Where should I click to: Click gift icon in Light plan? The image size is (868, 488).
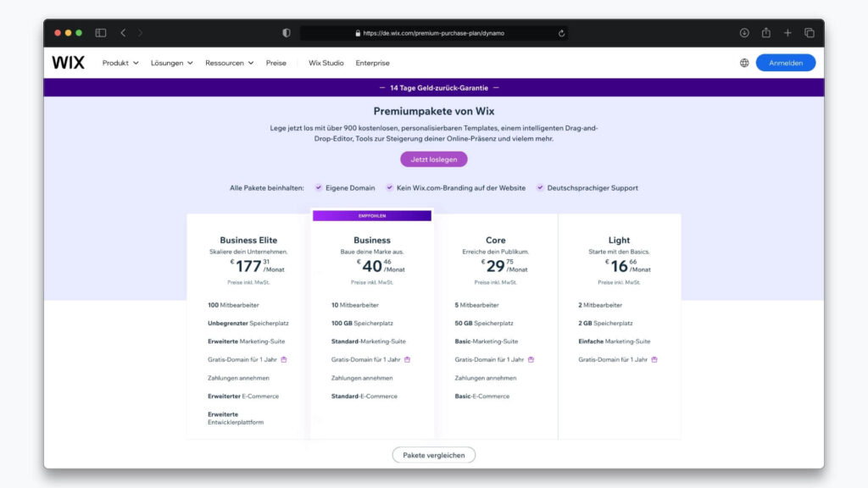click(654, 359)
